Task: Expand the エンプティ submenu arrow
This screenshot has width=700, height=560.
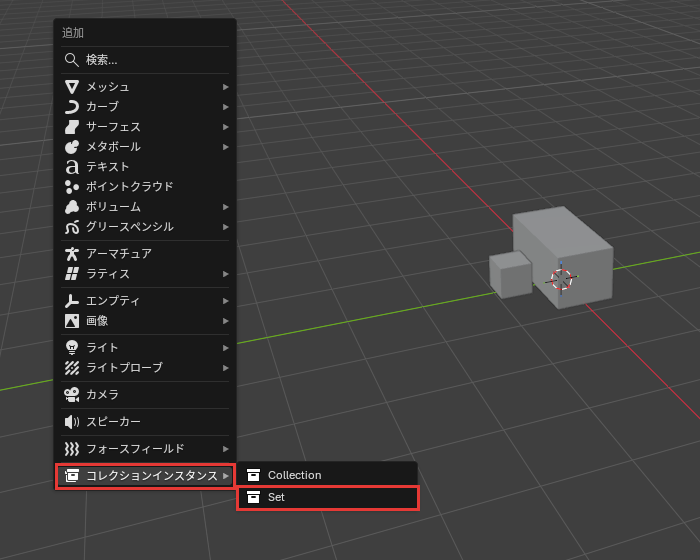Action: coord(225,301)
